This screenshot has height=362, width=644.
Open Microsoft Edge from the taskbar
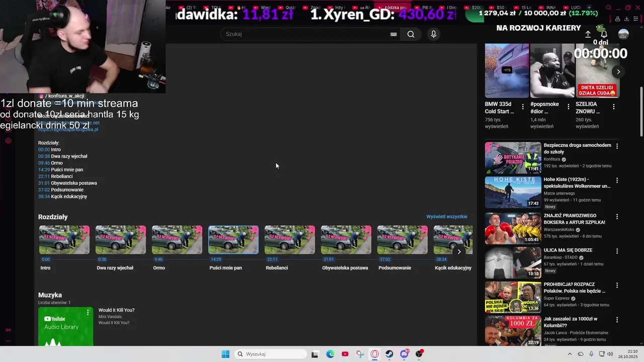pos(330,354)
